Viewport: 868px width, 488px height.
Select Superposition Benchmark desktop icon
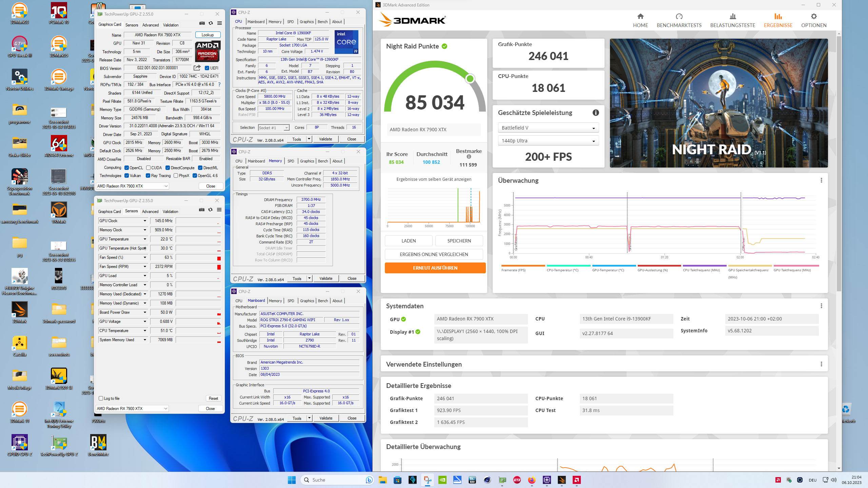[x=20, y=182]
